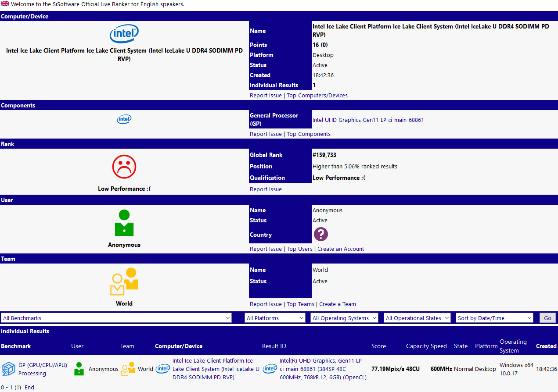The height and width of the screenshot is (392, 558).
Task: Sort by Benchmark column header
Action: (16, 346)
